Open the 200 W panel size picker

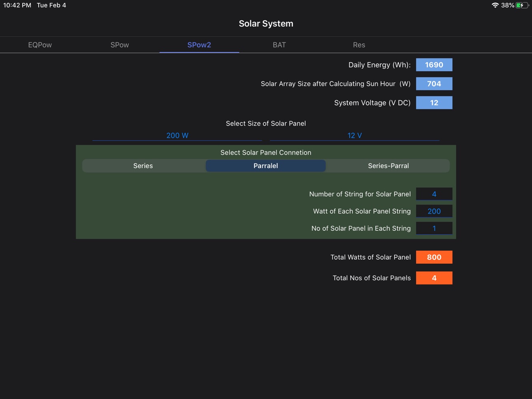pos(177,135)
